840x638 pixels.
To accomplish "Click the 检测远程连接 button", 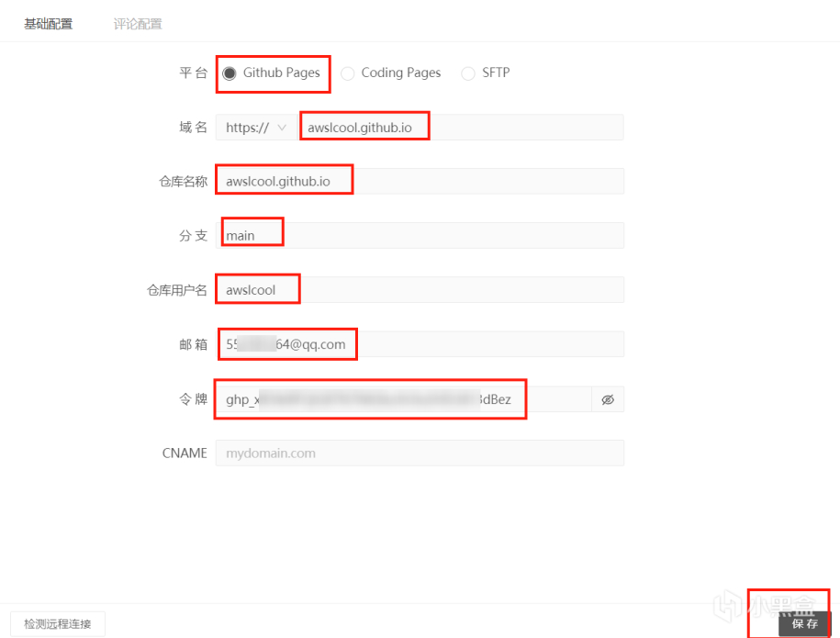I will tap(57, 624).
